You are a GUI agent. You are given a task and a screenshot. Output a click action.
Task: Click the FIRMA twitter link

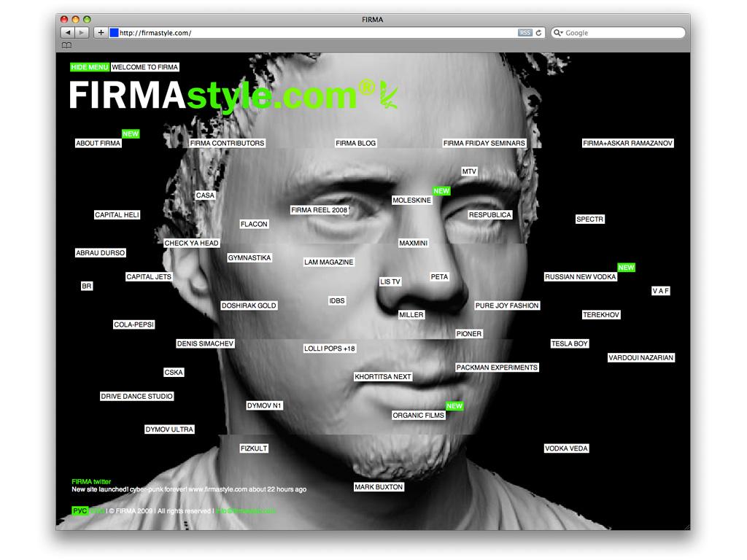click(91, 481)
